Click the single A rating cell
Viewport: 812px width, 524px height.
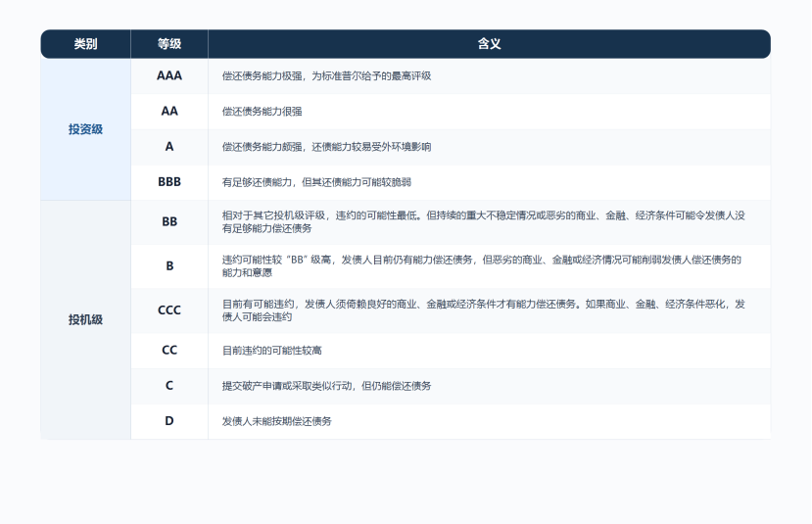169,147
